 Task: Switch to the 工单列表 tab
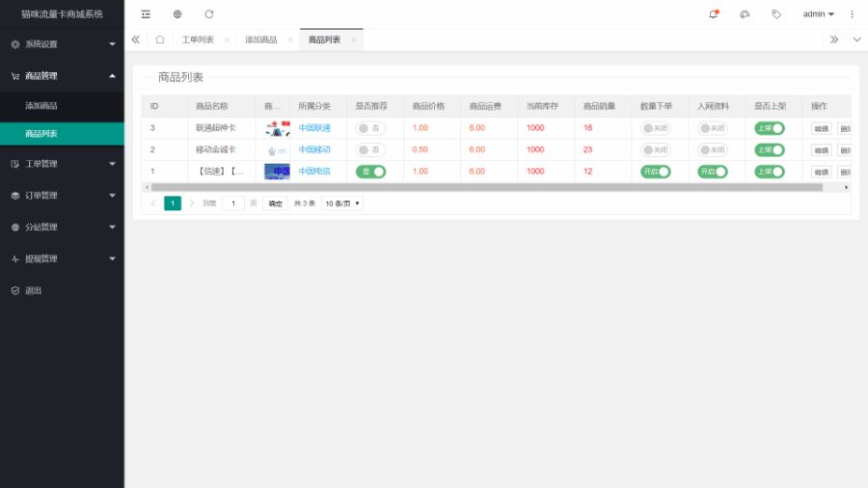click(x=198, y=40)
